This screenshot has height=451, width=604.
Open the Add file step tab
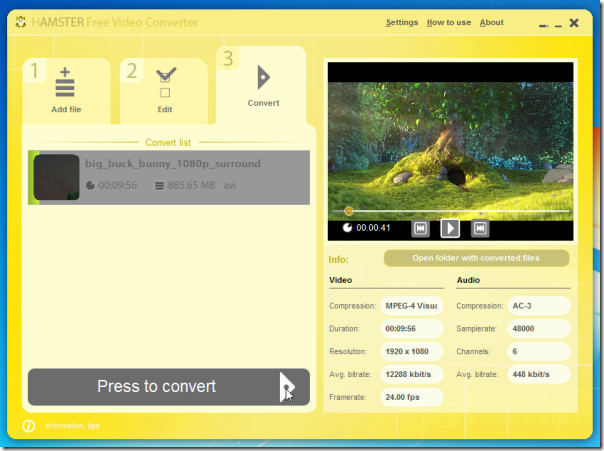pos(66,91)
